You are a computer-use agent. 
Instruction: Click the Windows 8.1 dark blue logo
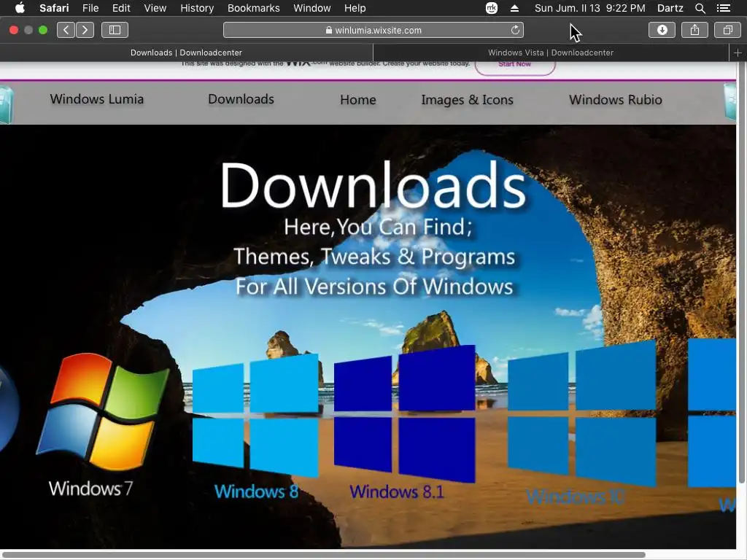(404, 413)
